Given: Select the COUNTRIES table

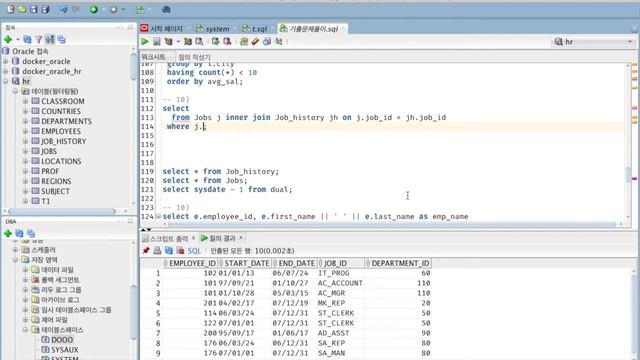Looking at the screenshot, I should [x=61, y=111].
